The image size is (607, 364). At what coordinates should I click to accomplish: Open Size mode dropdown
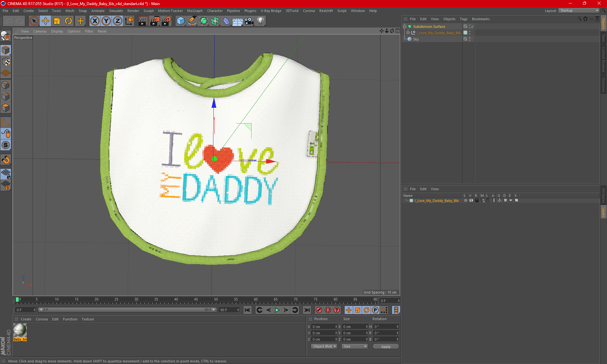pos(355,346)
